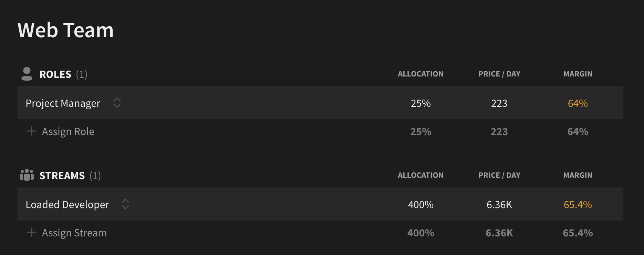This screenshot has width=644, height=255.
Task: Click the Web Team title
Action: (65, 30)
